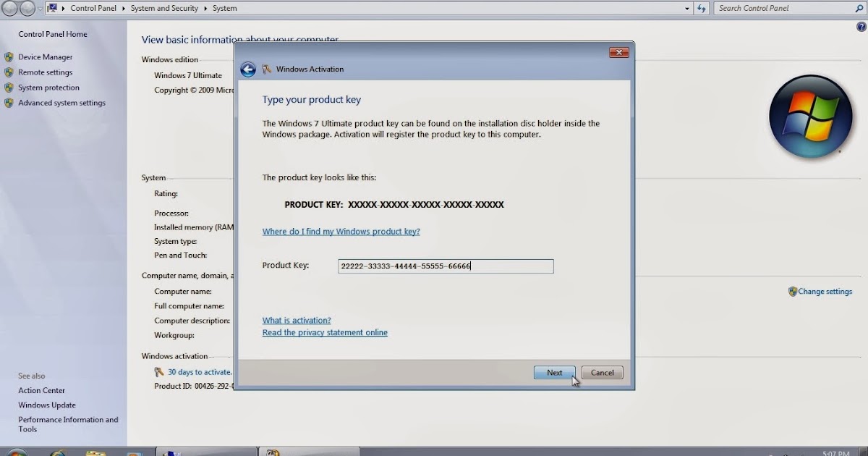The width and height of the screenshot is (868, 456).
Task: Click the shield icon next to System protection
Action: pyautogui.click(x=9, y=88)
